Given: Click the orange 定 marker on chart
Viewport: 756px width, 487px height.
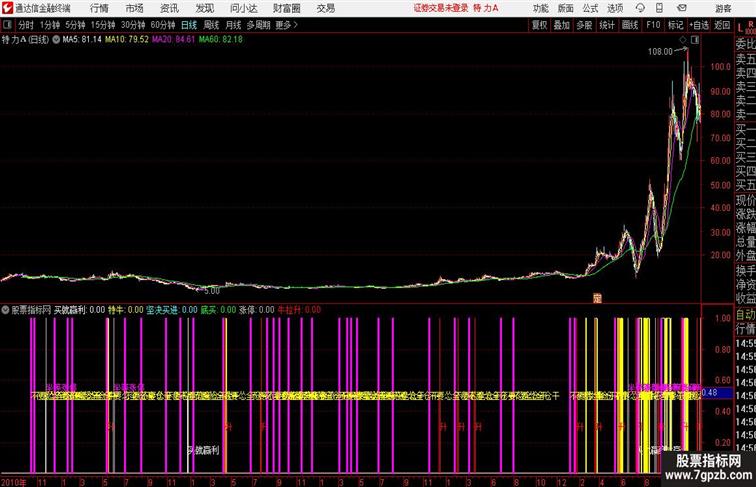Looking at the screenshot, I should click(x=597, y=298).
